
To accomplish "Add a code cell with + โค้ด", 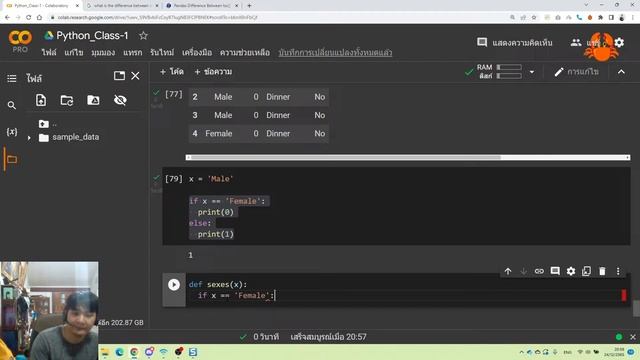I will click(172, 72).
